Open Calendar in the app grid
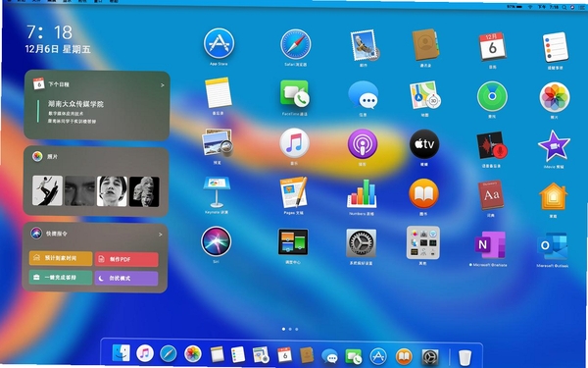The image size is (588, 368). [x=492, y=46]
